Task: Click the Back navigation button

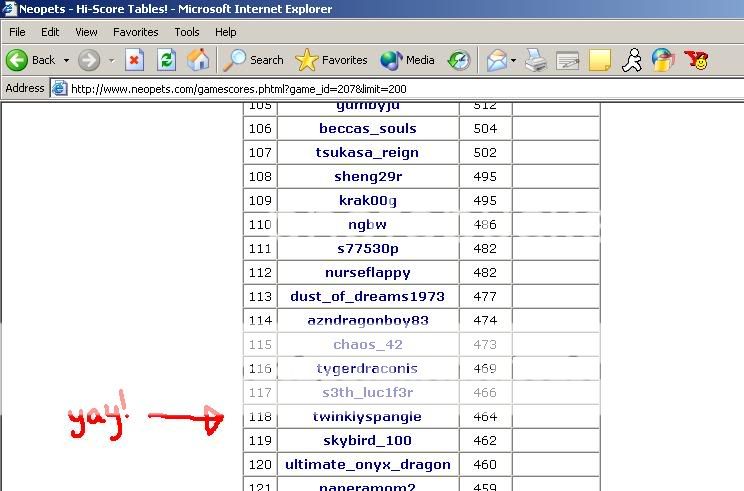Action: click(x=30, y=60)
